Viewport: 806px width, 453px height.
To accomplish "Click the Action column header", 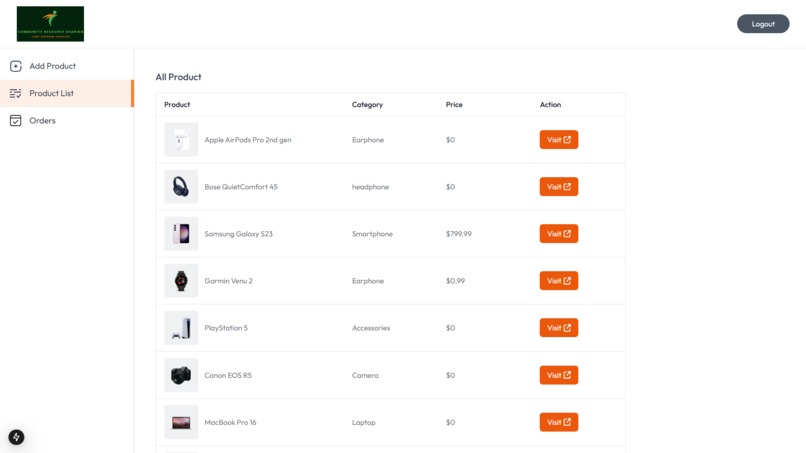I will pyautogui.click(x=551, y=104).
